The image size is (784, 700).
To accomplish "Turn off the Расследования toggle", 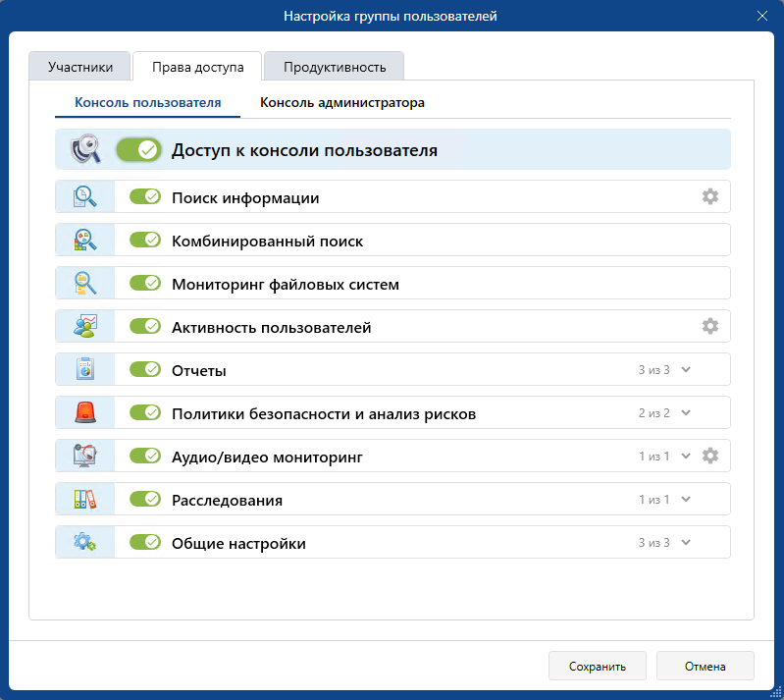I will (x=145, y=500).
